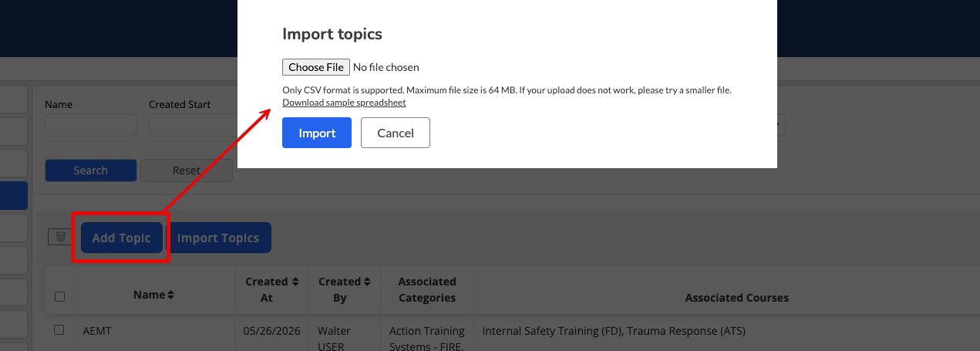Click the Reset filters button
Image resolution: width=980 pixels, height=351 pixels.
186,170
